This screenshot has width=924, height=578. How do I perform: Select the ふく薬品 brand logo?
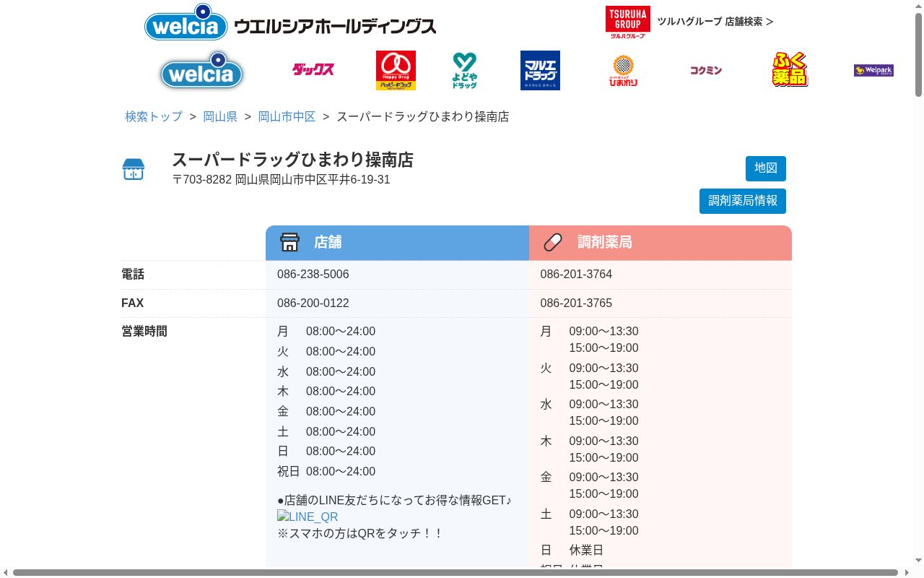[x=790, y=70]
